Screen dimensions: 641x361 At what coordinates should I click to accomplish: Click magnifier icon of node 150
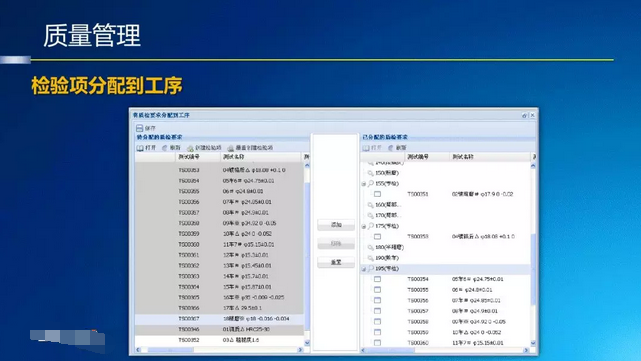pyautogui.click(x=370, y=173)
